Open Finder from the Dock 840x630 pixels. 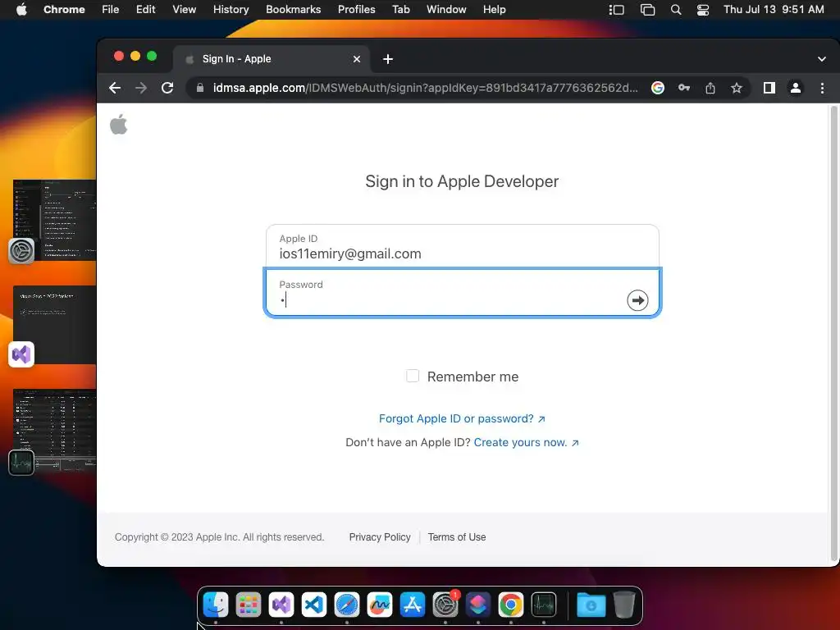[x=216, y=605]
